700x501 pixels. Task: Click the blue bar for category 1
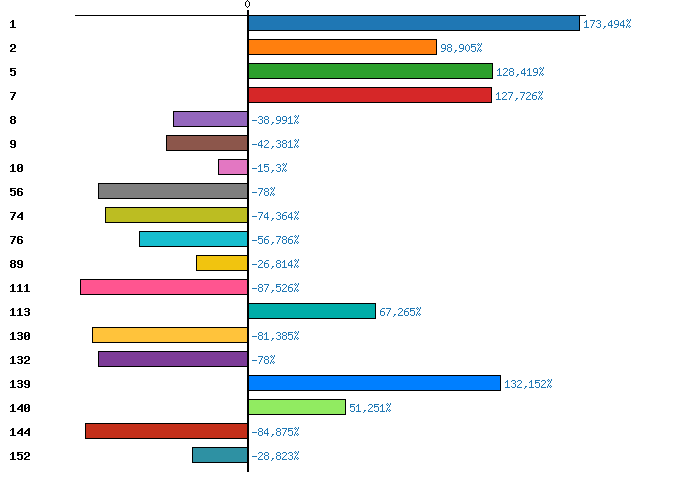414,23
